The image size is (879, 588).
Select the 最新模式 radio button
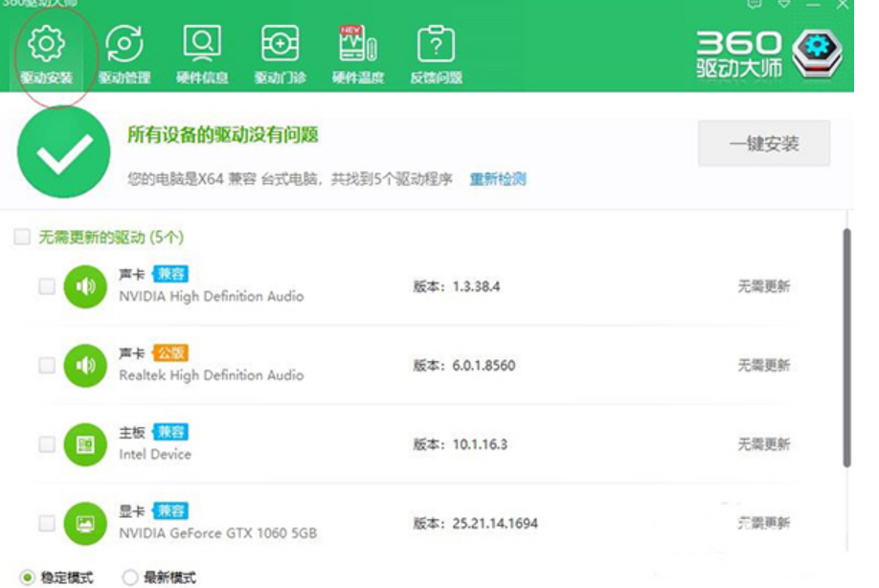[x=131, y=577]
